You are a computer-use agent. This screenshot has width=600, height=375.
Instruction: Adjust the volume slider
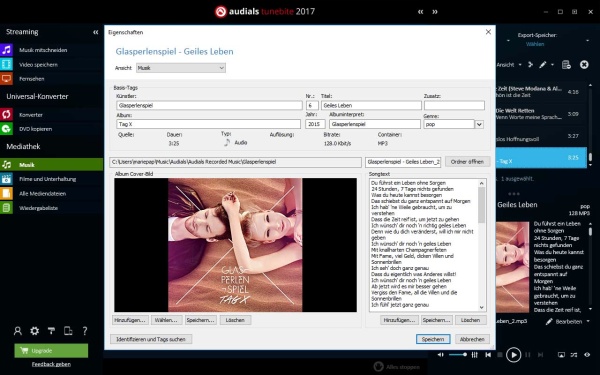(x=458, y=355)
